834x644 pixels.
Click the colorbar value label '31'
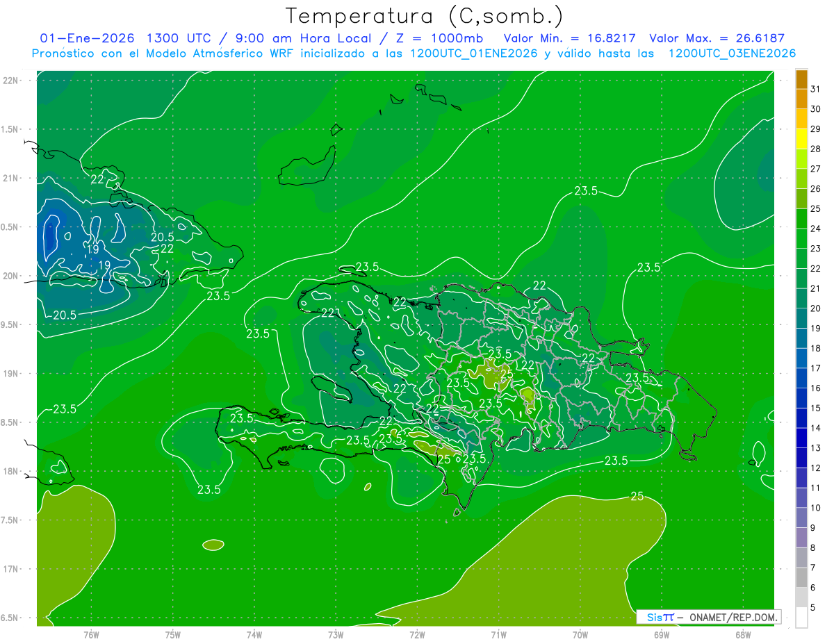click(x=816, y=89)
